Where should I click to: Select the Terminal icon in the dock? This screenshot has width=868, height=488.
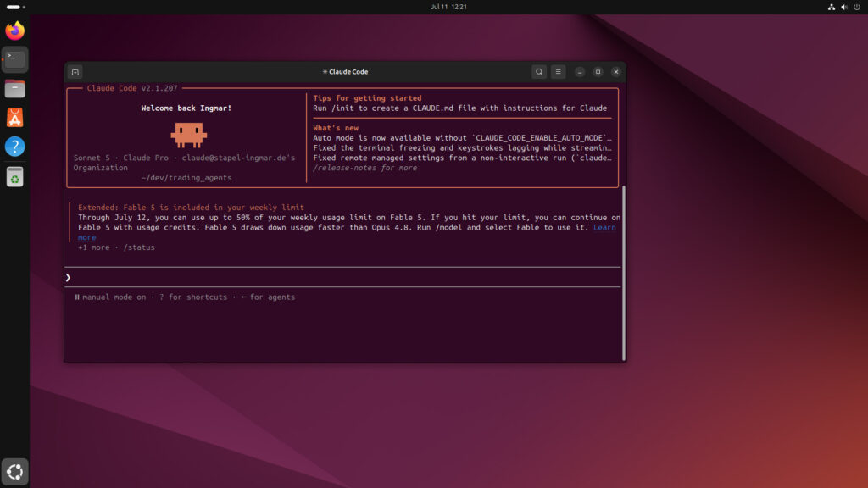point(15,59)
